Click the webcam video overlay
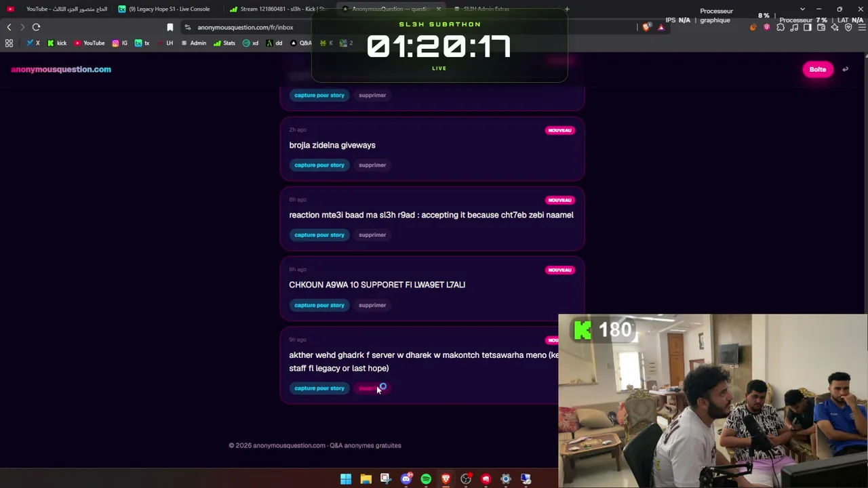This screenshot has width=868, height=488. pos(713,401)
